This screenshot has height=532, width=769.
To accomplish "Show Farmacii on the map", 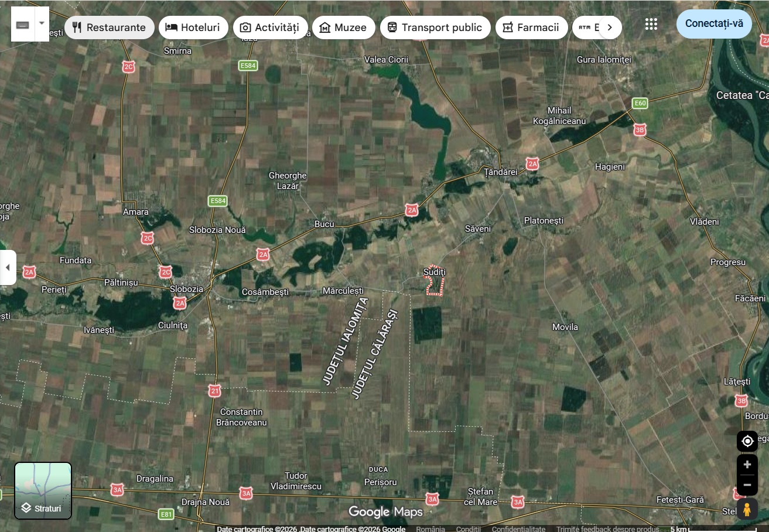I will pyautogui.click(x=531, y=28).
